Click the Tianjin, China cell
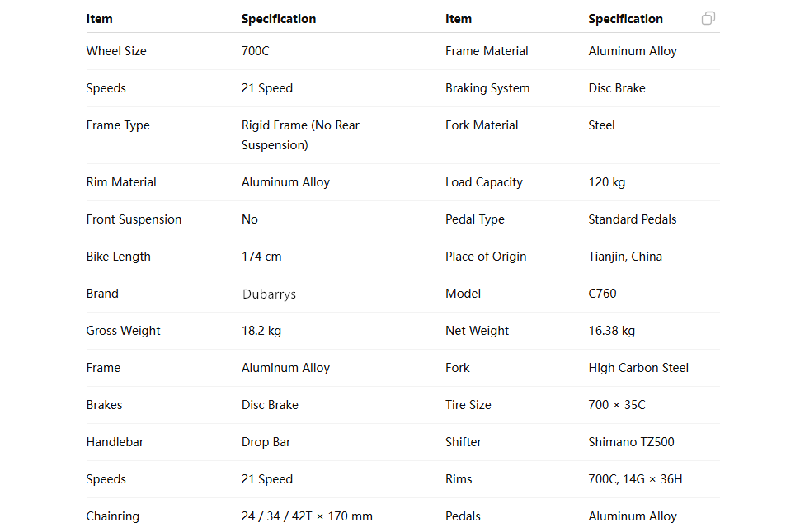800x532 pixels. [x=624, y=257]
